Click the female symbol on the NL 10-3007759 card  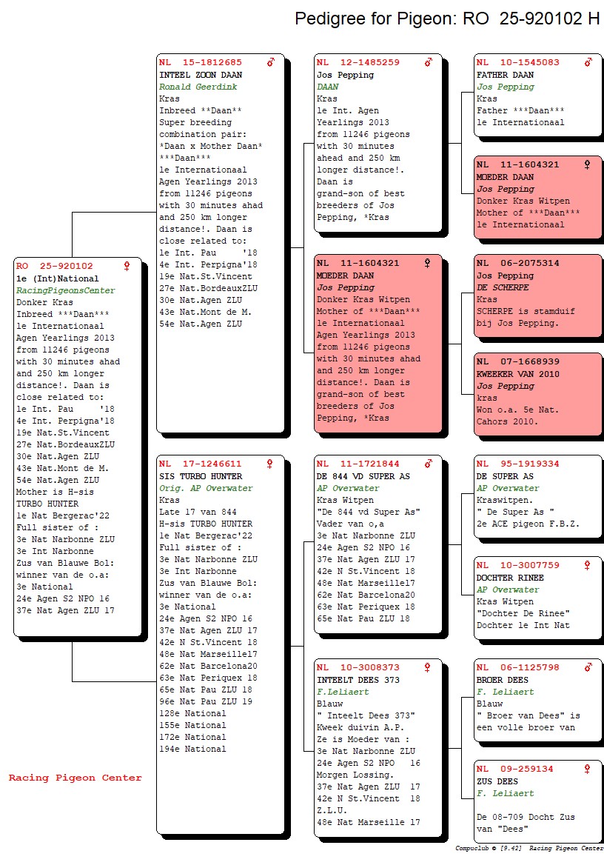pos(588,565)
